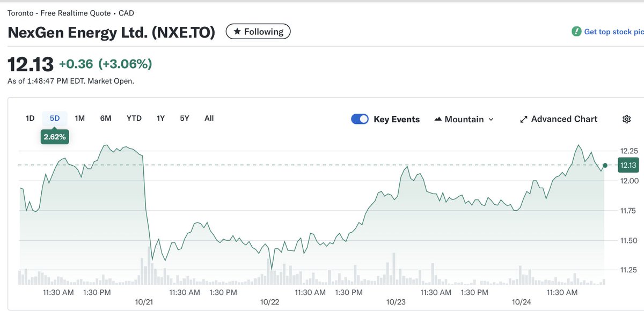Click the 2.62% change badge
Screen dimensions: 644x311
tap(55, 137)
